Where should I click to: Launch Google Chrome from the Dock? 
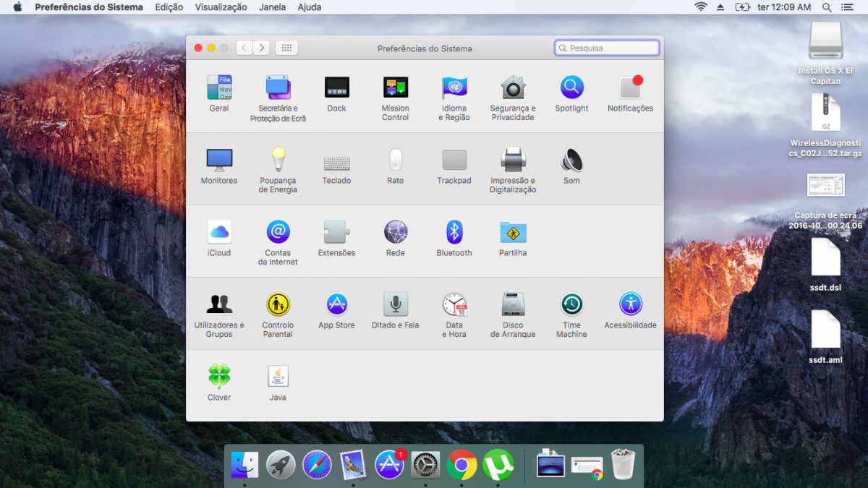(461, 465)
